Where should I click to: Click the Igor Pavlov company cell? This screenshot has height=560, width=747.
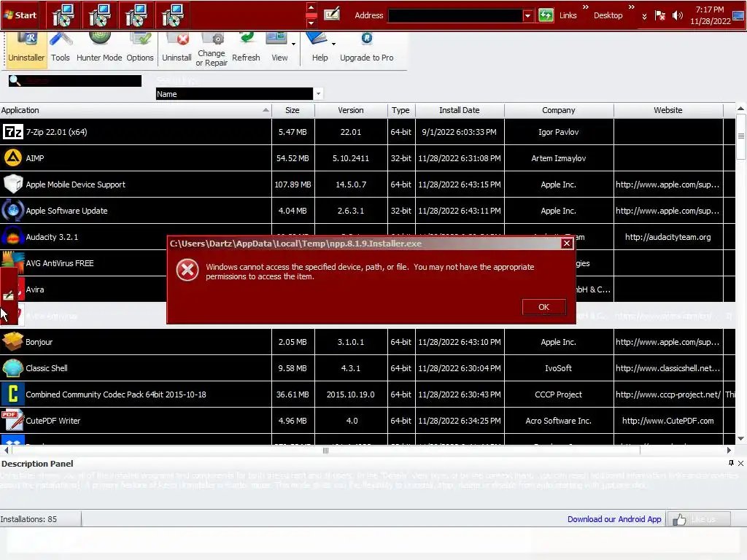(x=558, y=132)
